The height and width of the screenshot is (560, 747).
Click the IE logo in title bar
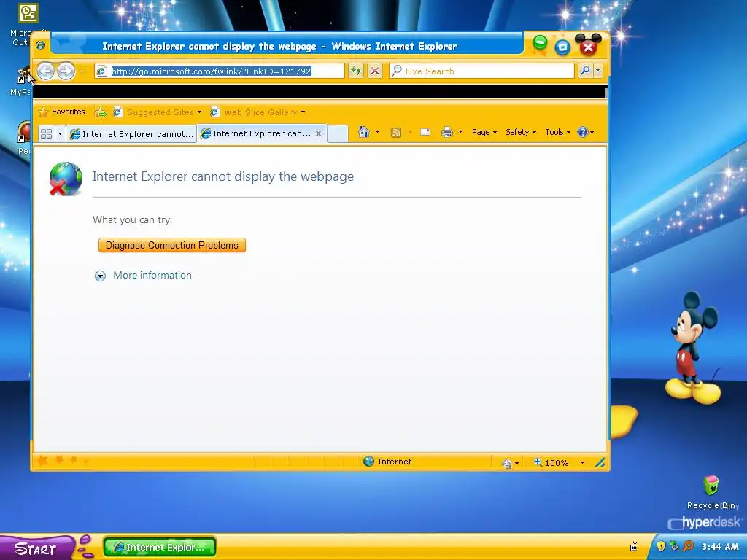point(41,45)
